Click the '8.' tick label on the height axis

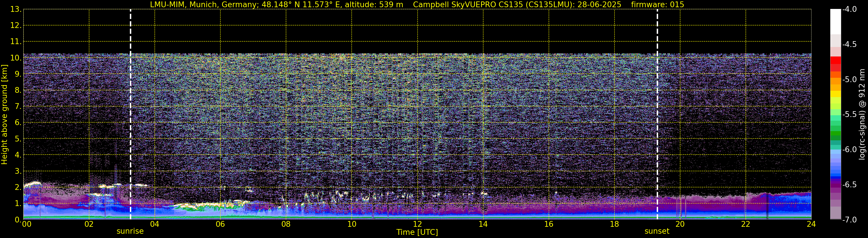tap(18, 90)
